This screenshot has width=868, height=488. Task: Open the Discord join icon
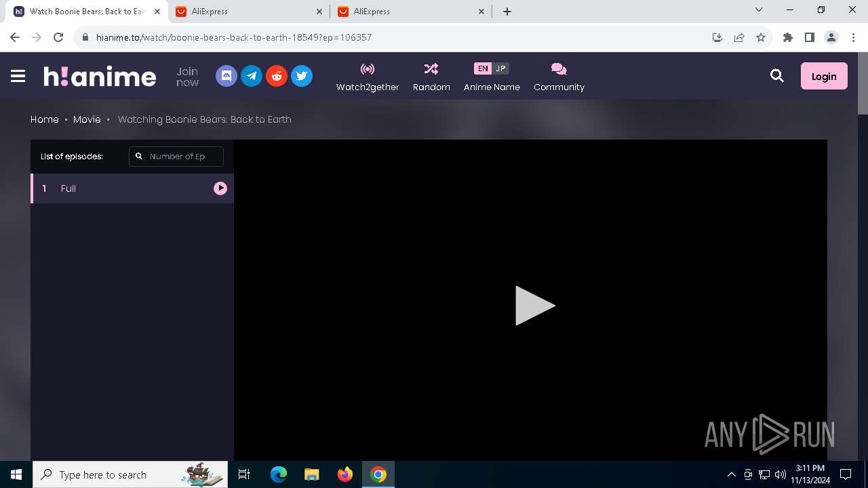(226, 76)
